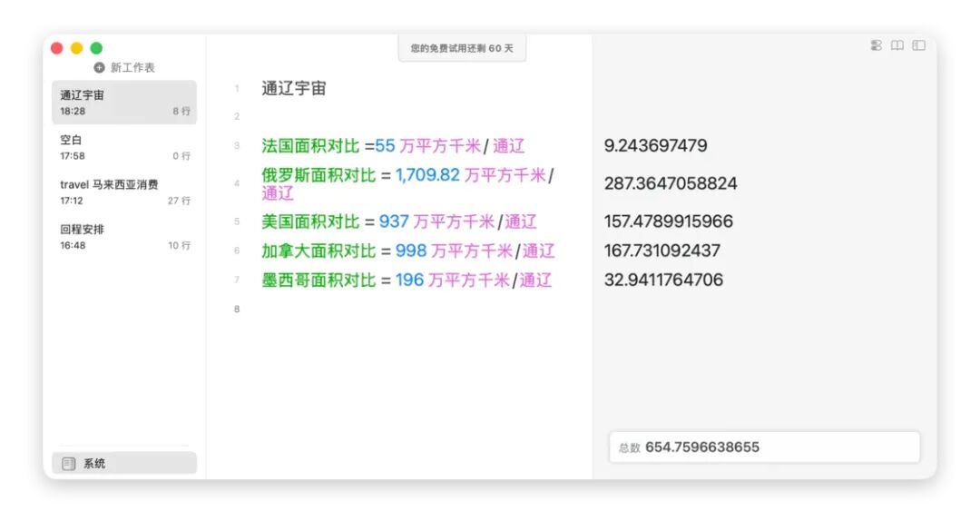The height and width of the screenshot is (531, 980).
Task: Open the 空白 worksheet in the sidebar
Action: [x=124, y=148]
